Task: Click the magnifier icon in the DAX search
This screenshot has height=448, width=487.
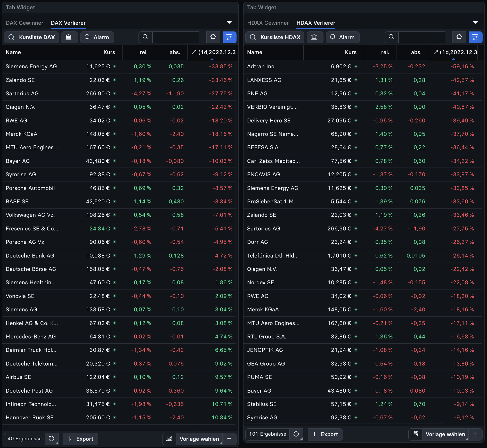Action: pos(145,37)
